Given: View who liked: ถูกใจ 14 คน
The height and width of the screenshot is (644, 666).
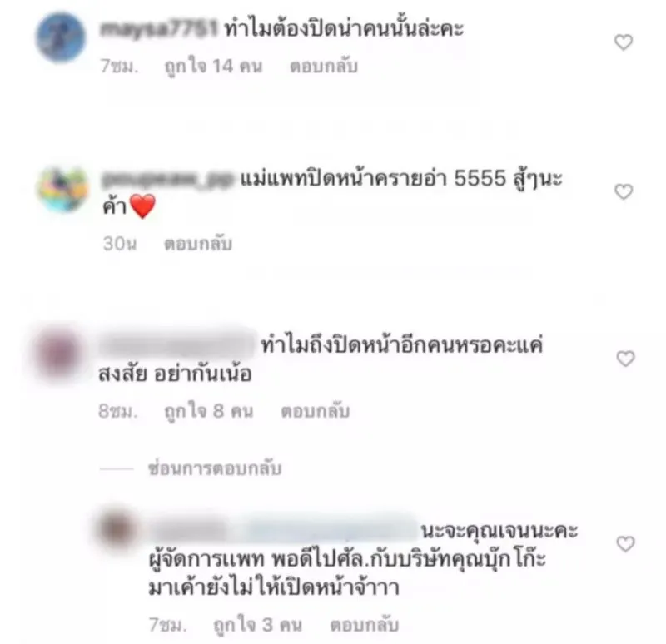Looking at the screenshot, I should pos(213,67).
